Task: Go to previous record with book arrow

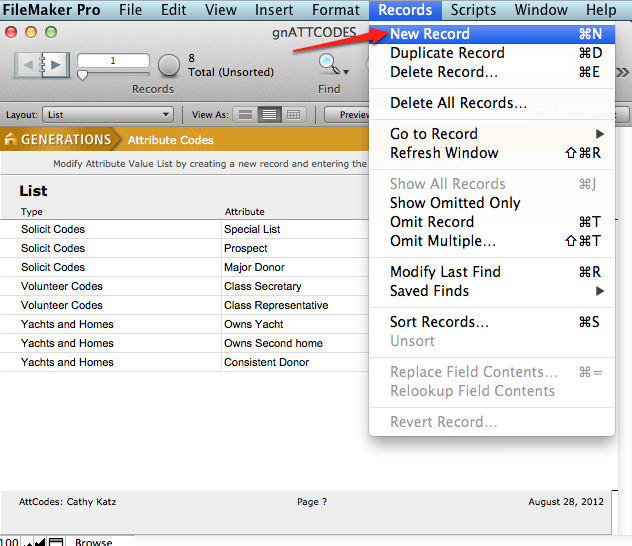Action: pyautogui.click(x=28, y=64)
